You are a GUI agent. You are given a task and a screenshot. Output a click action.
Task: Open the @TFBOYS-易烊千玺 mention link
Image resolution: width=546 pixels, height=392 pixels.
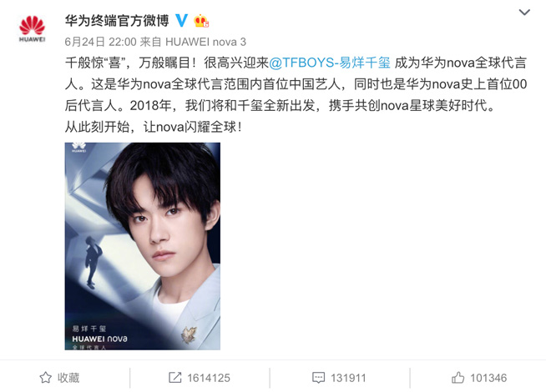click(x=330, y=63)
